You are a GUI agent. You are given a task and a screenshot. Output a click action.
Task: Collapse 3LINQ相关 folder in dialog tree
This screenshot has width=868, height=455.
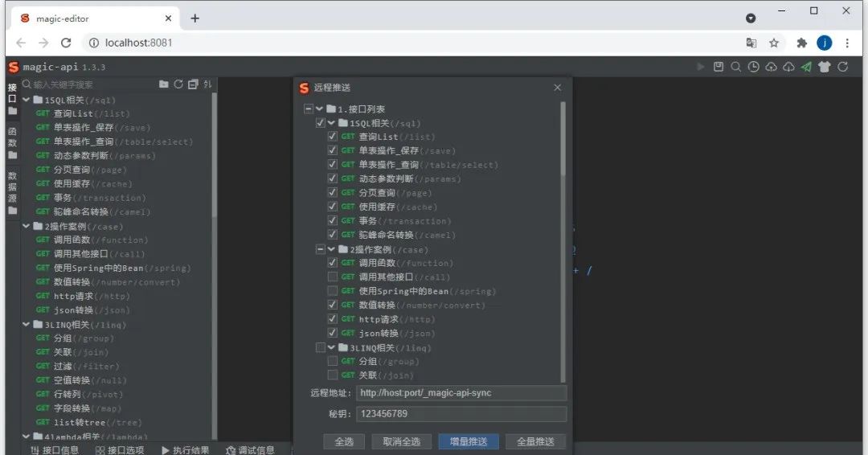(331, 347)
